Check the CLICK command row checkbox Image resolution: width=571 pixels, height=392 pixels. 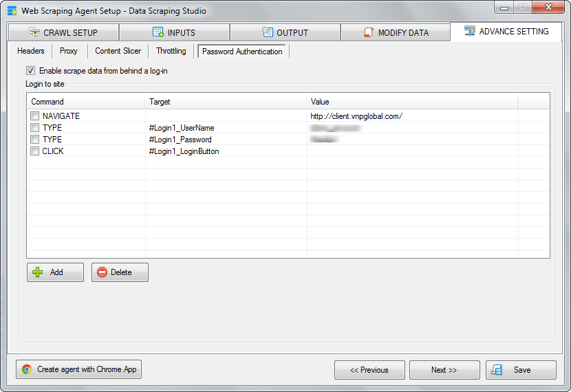(34, 151)
